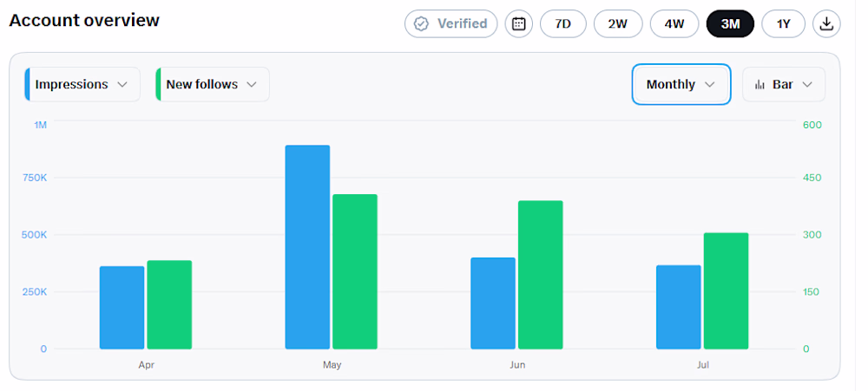Click the Verified badge checkmark icon

(422, 23)
